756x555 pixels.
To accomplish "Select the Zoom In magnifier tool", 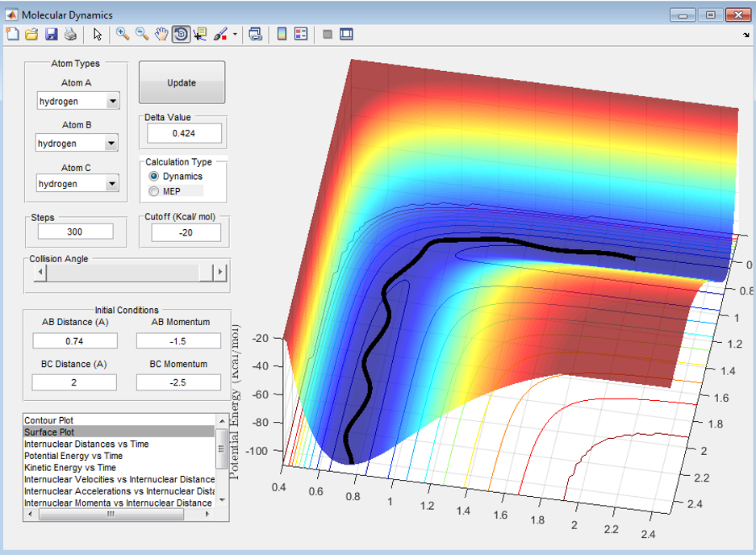I will pos(123,34).
